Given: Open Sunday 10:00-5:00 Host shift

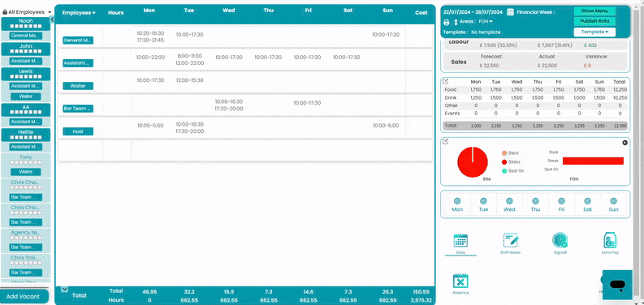Looking at the screenshot, I should coord(386,126).
